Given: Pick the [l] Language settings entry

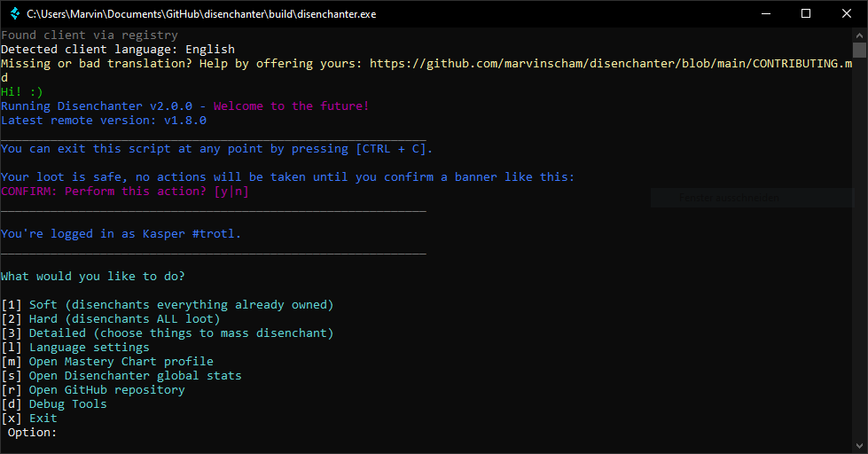Looking at the screenshot, I should tap(74, 348).
